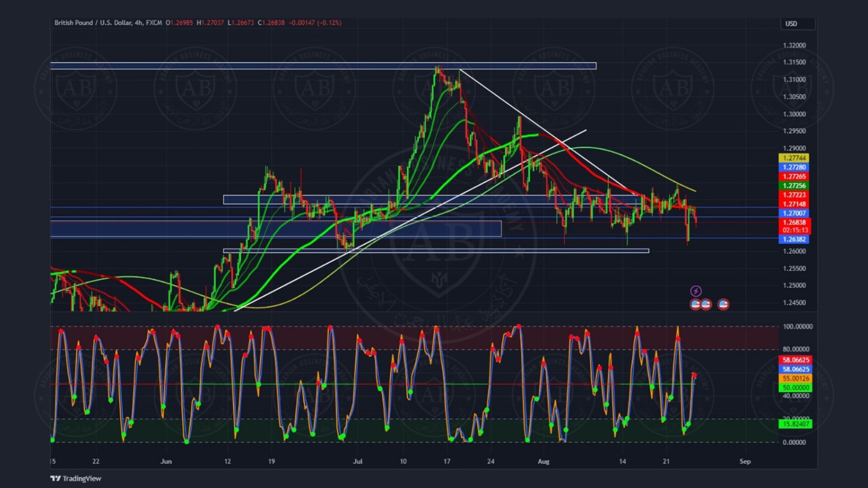Image resolution: width=868 pixels, height=488 pixels.
Task: Click the open value O1.26985
Action: 179,23
